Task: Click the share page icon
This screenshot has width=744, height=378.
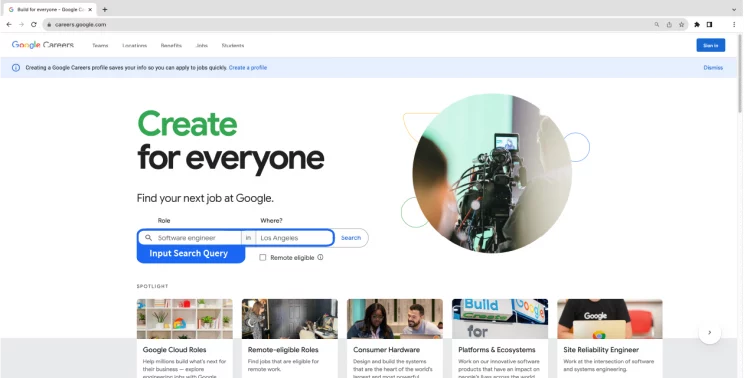Action: point(669,25)
